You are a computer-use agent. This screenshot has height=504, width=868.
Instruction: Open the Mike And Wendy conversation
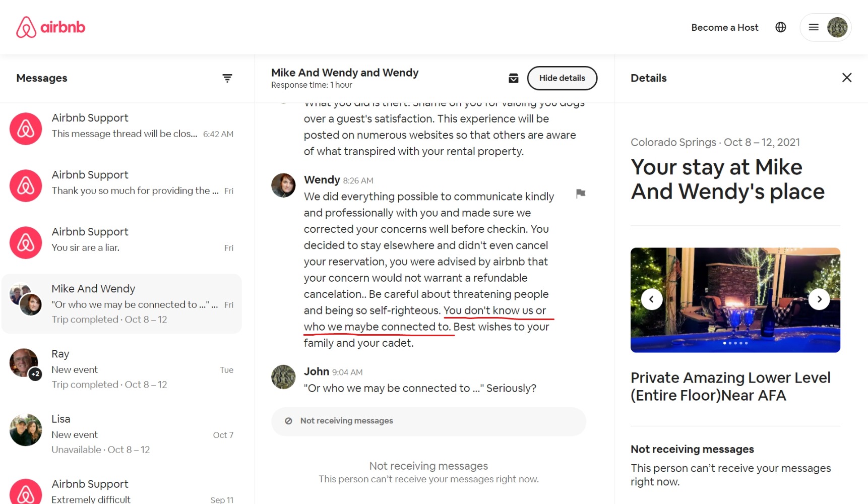click(122, 304)
